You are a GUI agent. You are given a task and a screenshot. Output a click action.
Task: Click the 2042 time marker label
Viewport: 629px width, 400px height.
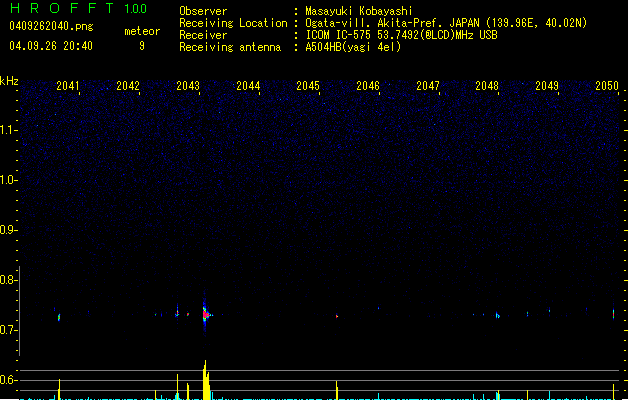click(128, 86)
